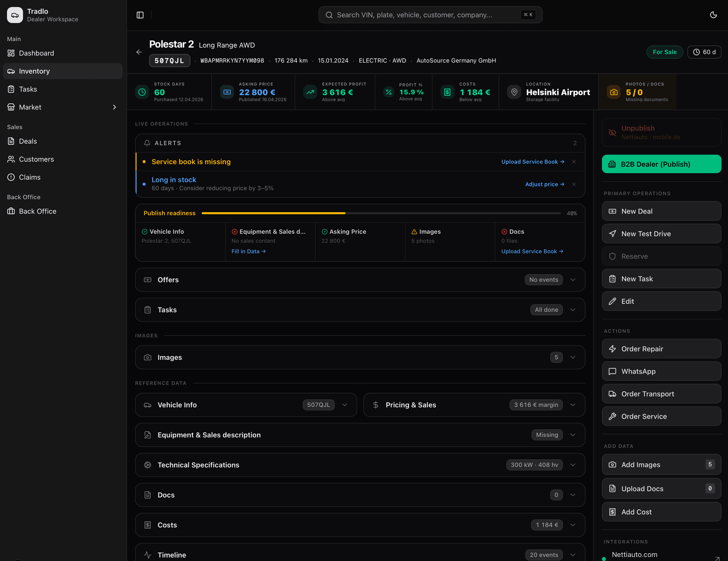
Task: Switch theme with moon icon
Action: coord(713,15)
